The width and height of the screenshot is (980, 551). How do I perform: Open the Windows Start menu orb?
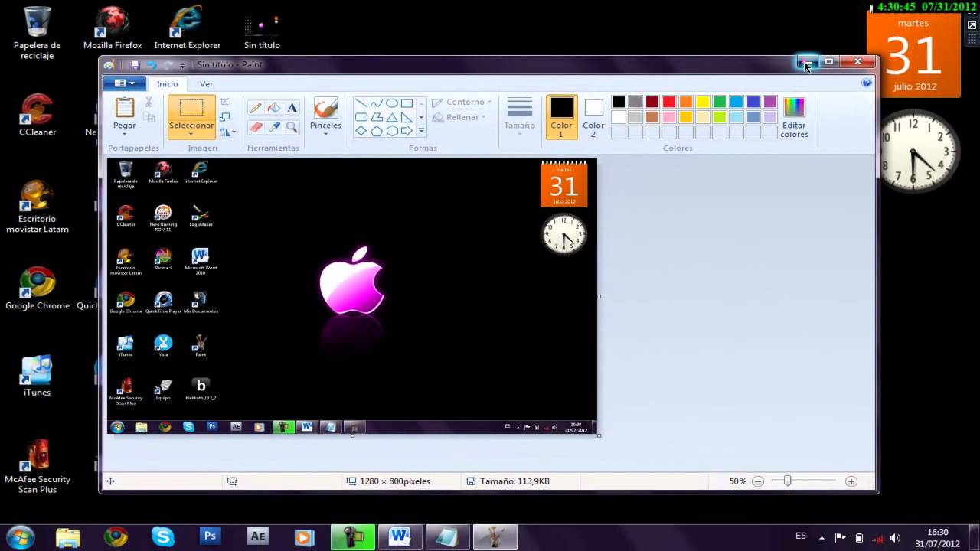pyautogui.click(x=20, y=537)
